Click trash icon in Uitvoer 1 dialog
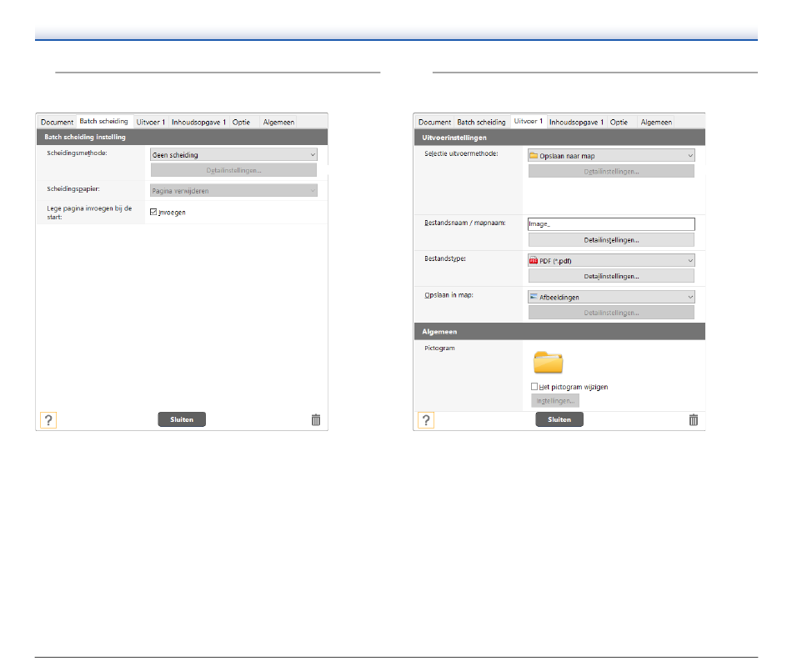Screen dimensions: 792x672 coord(694,420)
